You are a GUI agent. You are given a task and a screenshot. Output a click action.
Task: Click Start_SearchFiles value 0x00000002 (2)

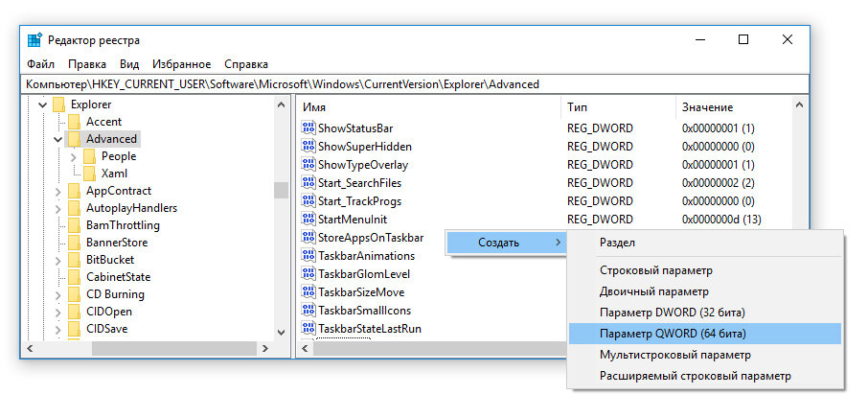point(718,182)
